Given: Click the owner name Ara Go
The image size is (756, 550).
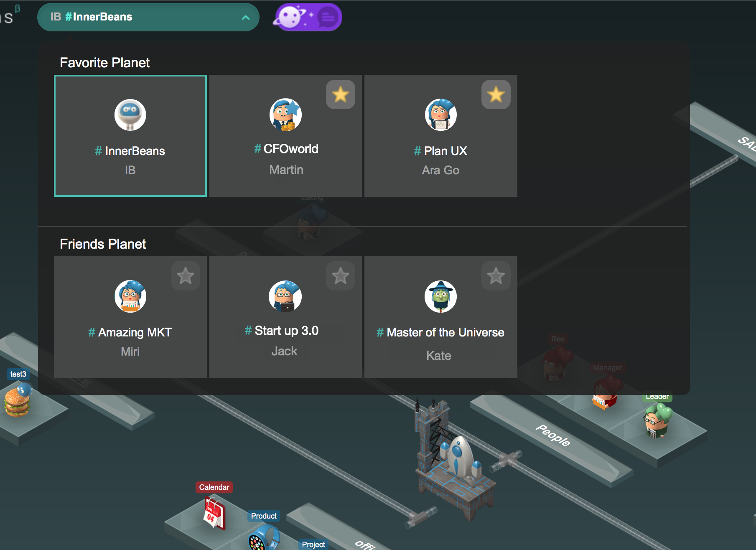Looking at the screenshot, I should (x=440, y=170).
